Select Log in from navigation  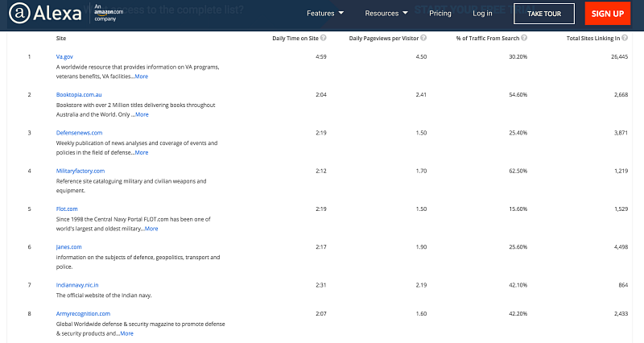tap(482, 14)
